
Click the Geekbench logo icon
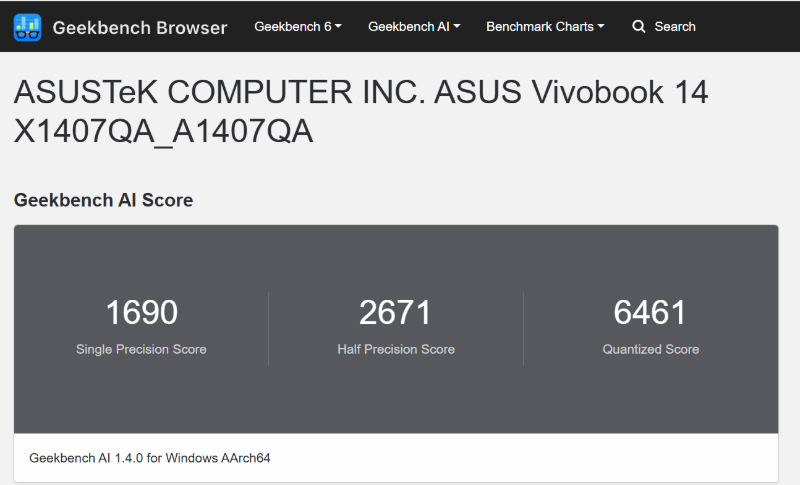[28, 27]
